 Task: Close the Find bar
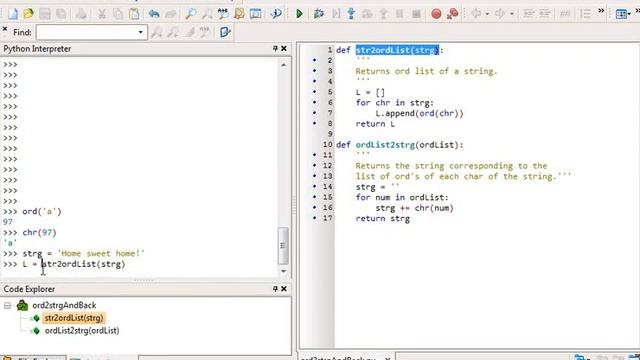point(5,29)
